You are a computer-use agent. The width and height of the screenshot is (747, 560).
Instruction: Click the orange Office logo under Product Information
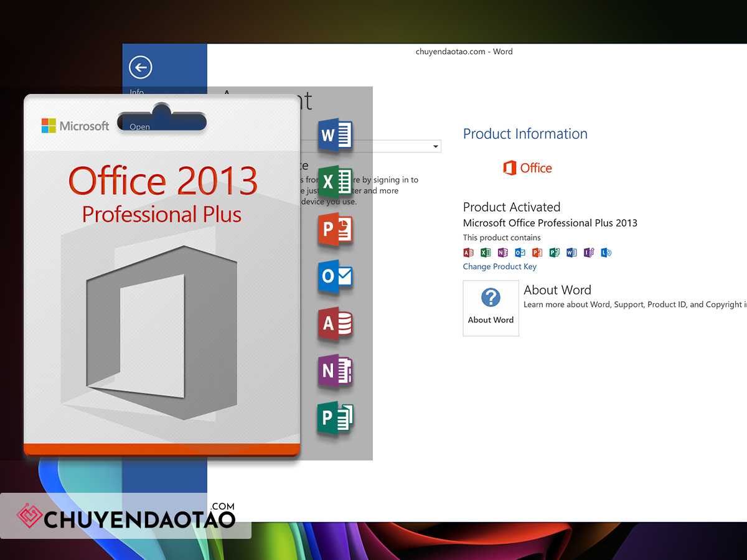[x=527, y=168]
